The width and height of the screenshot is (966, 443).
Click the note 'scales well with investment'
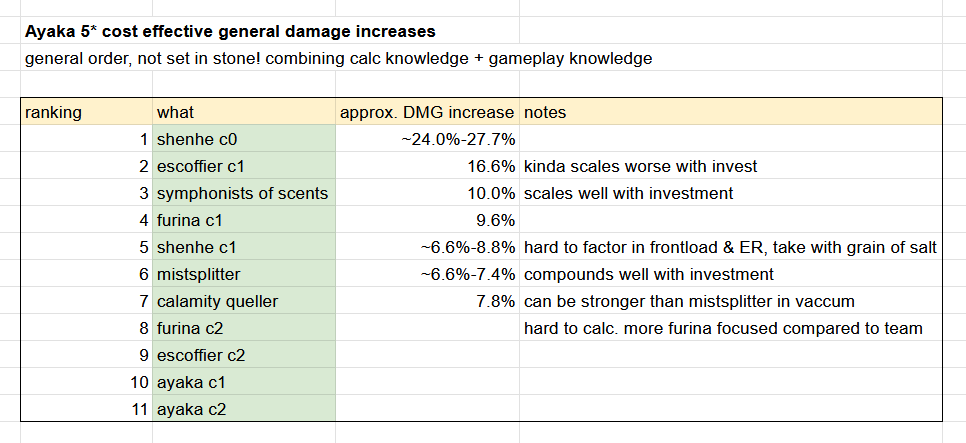(628, 193)
